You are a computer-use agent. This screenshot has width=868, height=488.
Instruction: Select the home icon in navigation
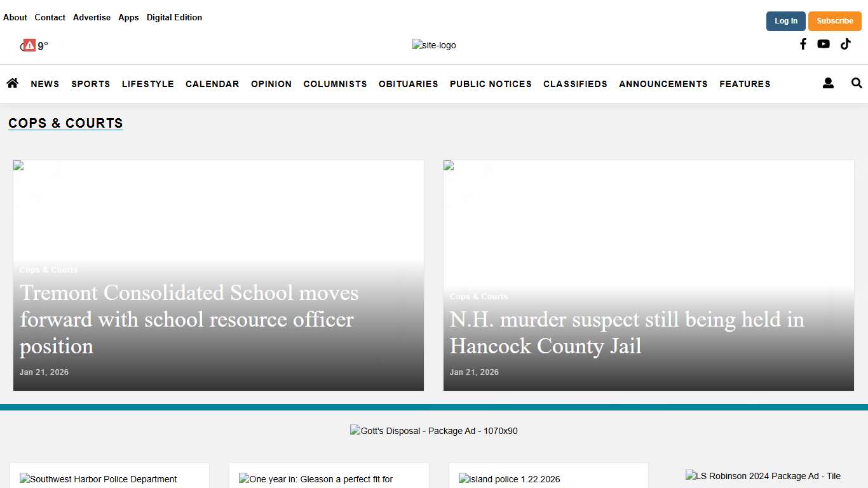(12, 83)
